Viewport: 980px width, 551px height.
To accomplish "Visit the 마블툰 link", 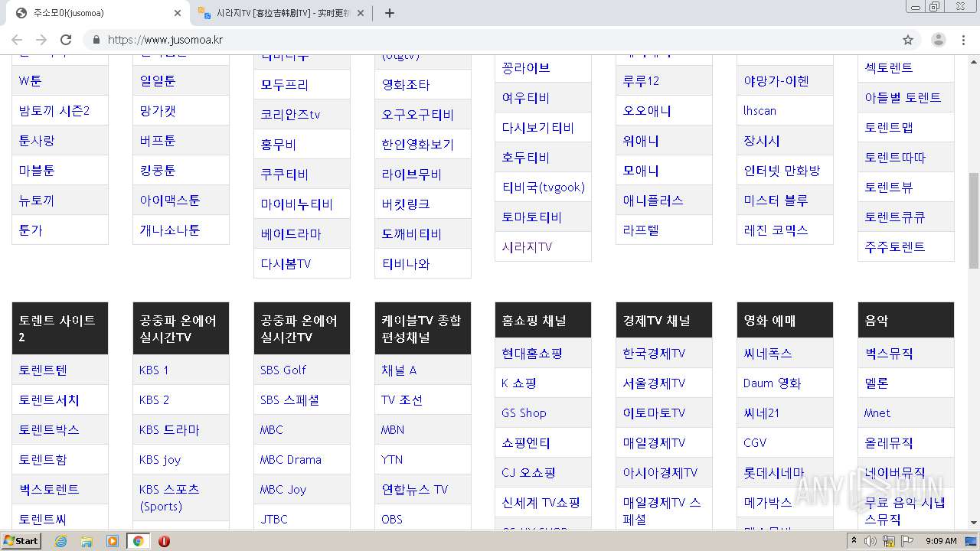I will click(x=37, y=170).
